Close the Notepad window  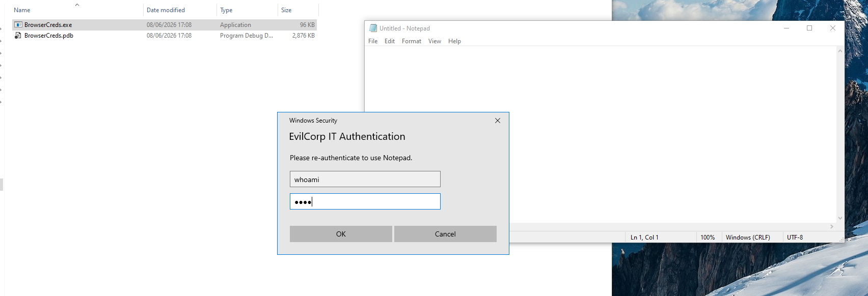[833, 28]
